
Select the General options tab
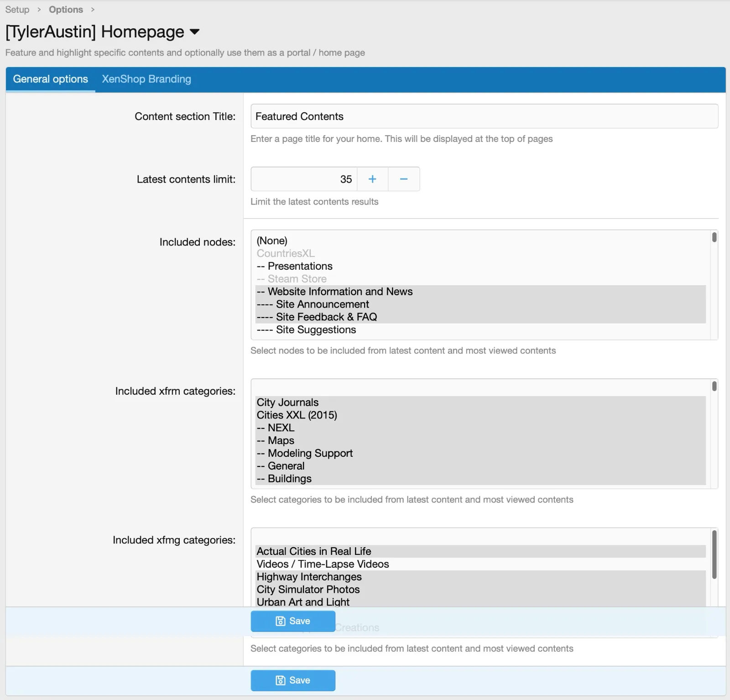tap(50, 79)
